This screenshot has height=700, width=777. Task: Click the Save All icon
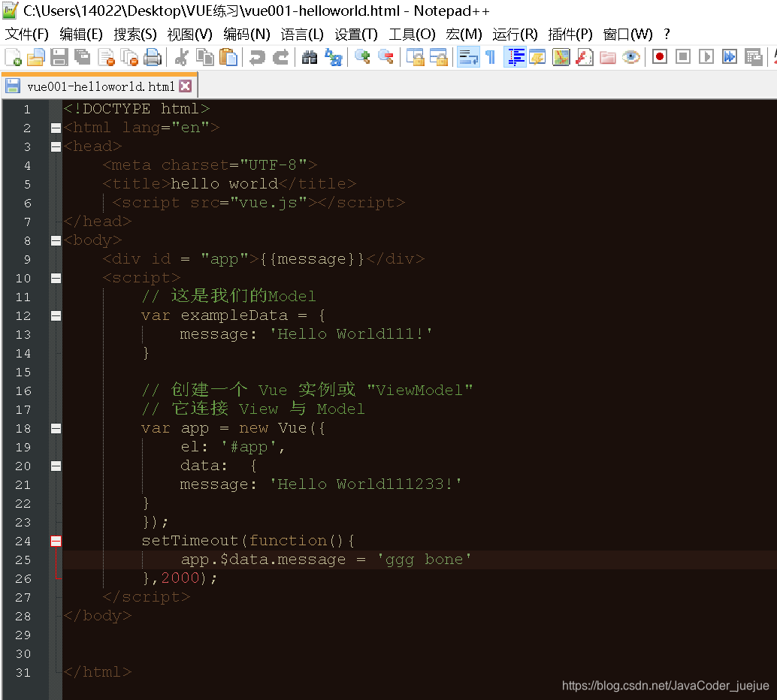click(82, 57)
